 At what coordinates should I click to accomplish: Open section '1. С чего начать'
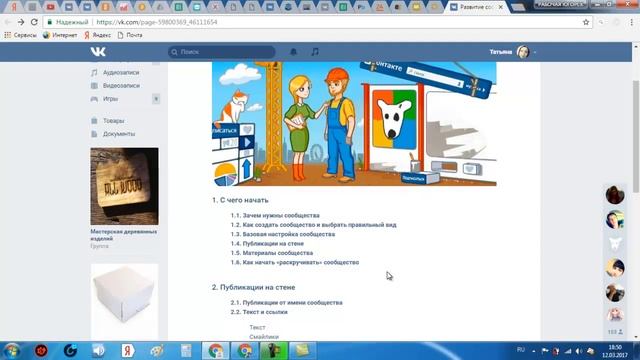240,200
